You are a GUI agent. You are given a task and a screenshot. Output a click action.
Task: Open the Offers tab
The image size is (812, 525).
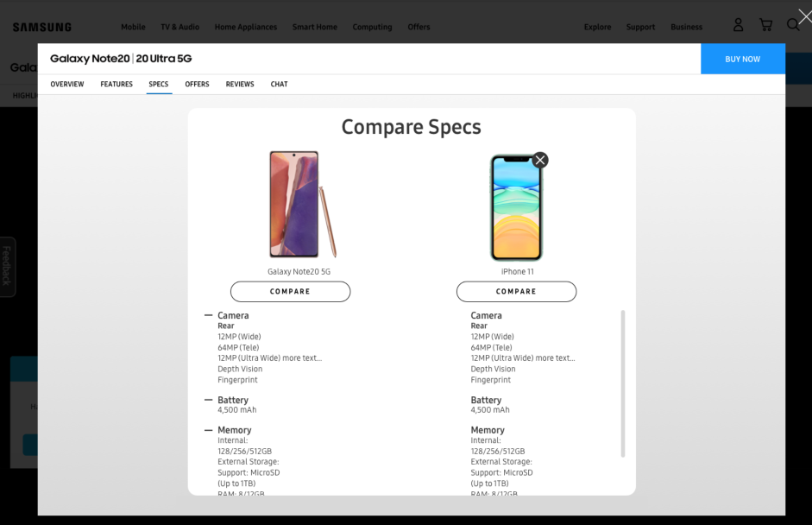[x=198, y=84]
